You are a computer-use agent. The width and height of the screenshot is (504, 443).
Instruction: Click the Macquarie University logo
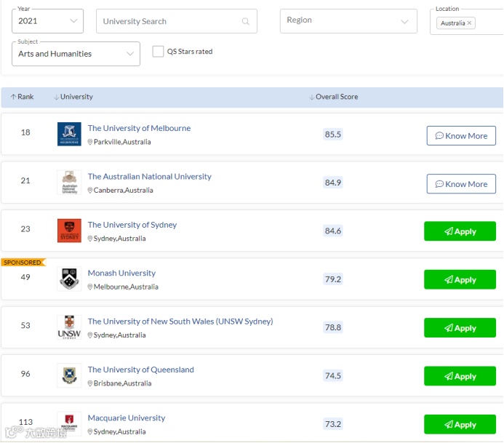69,423
